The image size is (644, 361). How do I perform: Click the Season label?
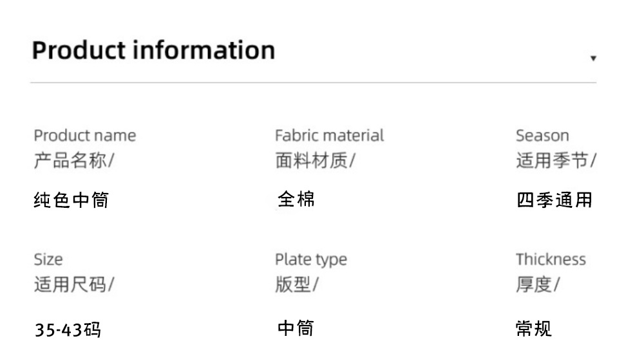tap(542, 136)
